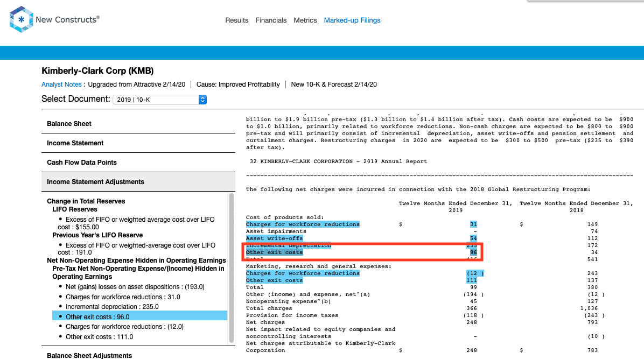Viewport: 644px width, 359px height.
Task: Click 'Total charges' row label in filing
Action: [269, 308]
